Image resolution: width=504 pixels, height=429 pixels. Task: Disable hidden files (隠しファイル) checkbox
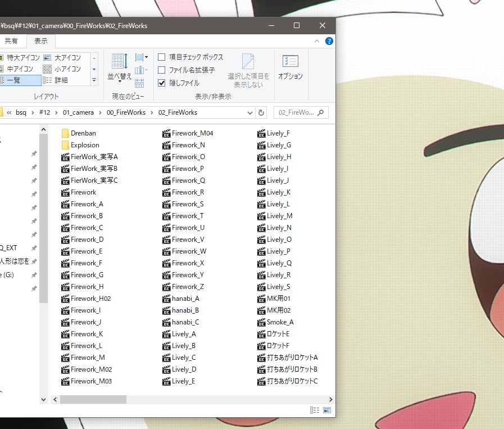162,83
